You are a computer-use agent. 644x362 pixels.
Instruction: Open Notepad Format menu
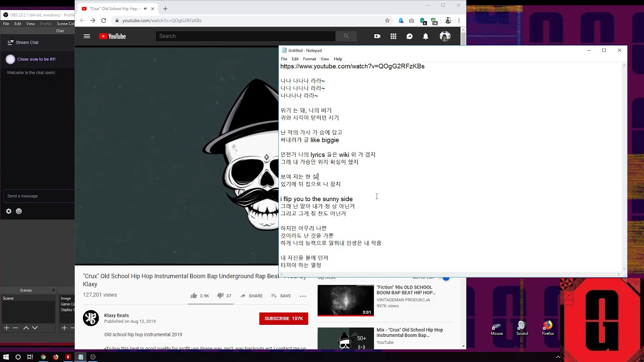(309, 59)
